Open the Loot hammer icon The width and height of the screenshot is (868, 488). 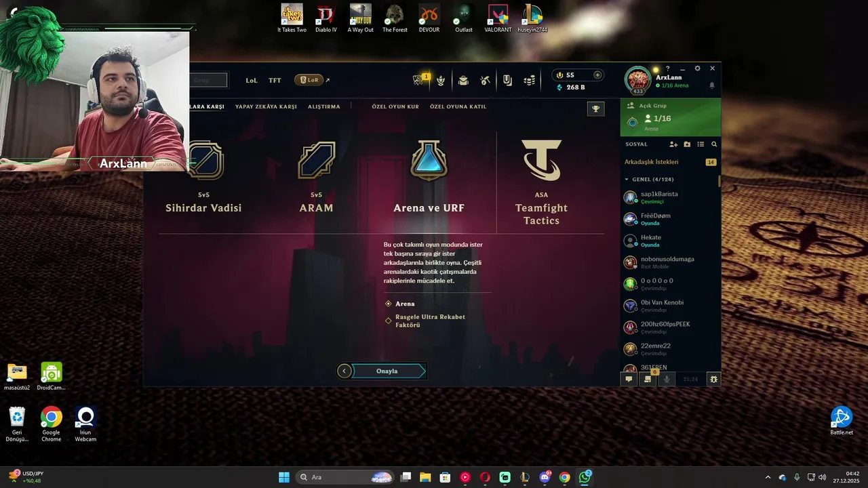coord(485,80)
